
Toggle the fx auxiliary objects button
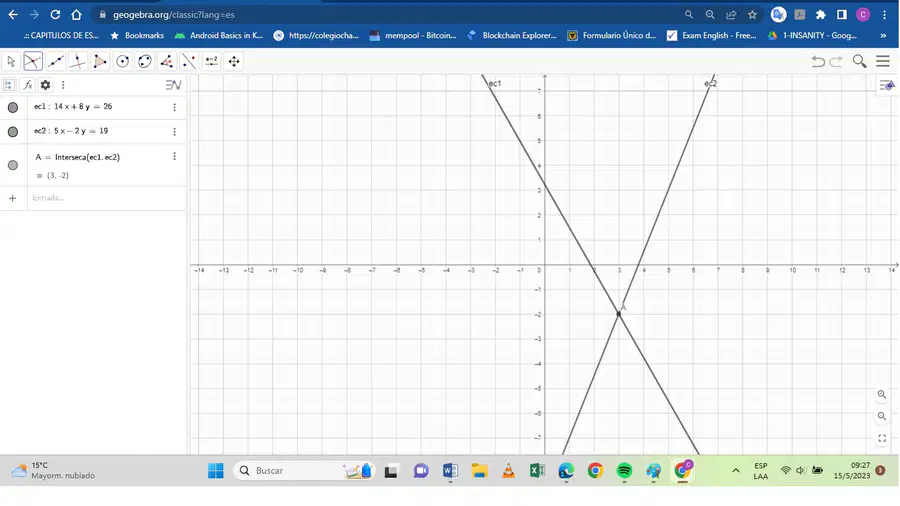(x=27, y=85)
